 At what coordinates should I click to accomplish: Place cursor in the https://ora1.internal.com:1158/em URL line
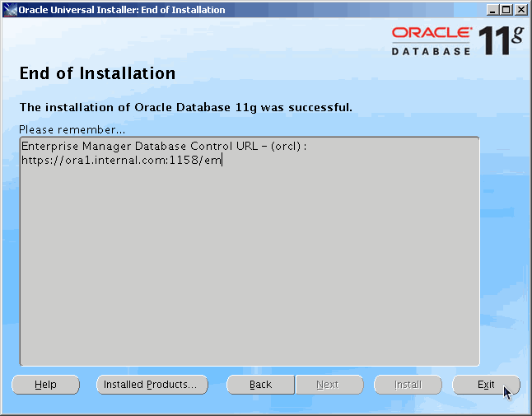[122, 161]
